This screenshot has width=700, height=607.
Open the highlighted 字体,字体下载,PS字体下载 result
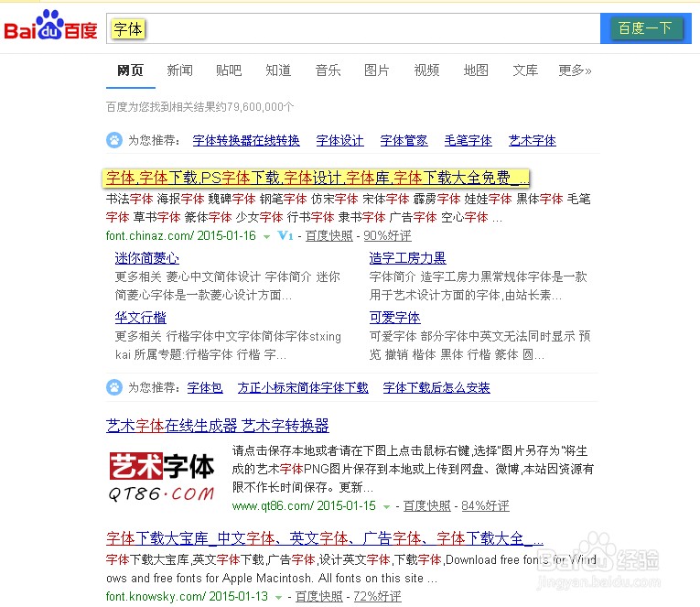tap(317, 178)
